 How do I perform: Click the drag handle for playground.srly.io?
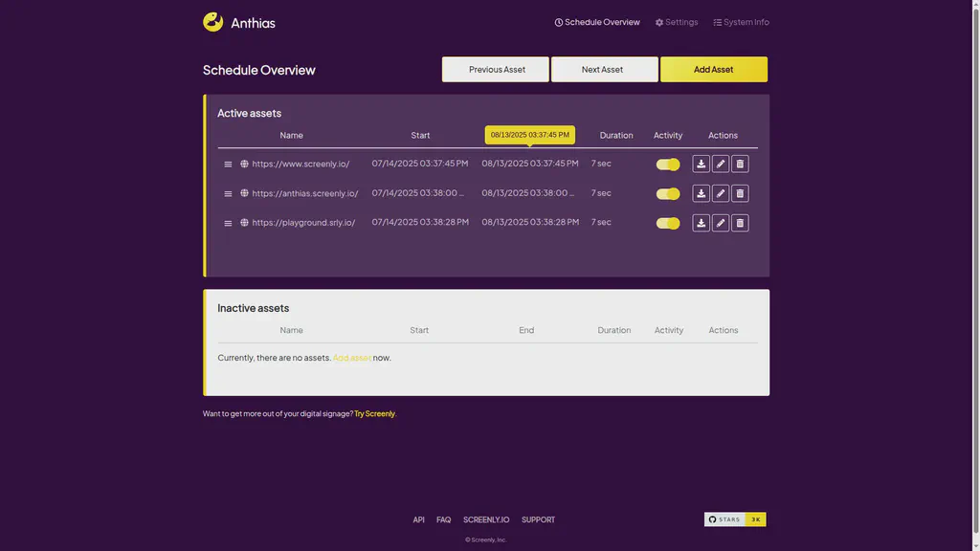(228, 223)
